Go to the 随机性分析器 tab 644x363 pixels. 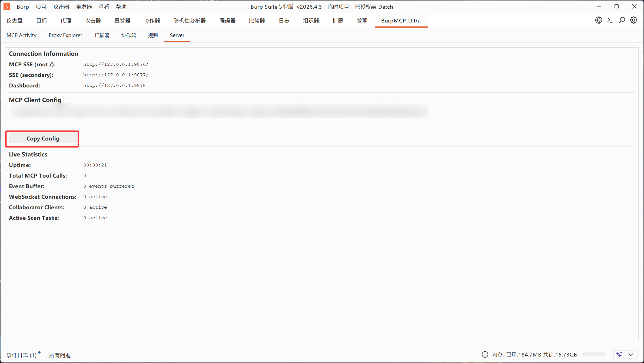click(x=190, y=21)
